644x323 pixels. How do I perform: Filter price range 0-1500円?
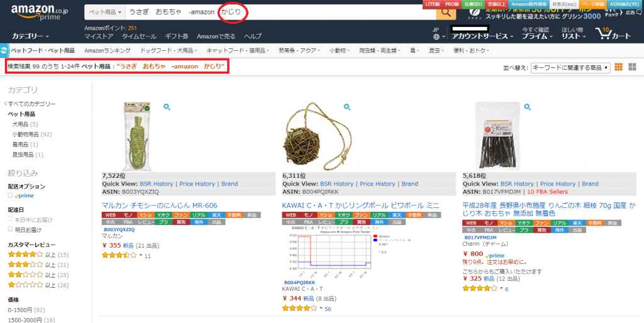click(26, 310)
